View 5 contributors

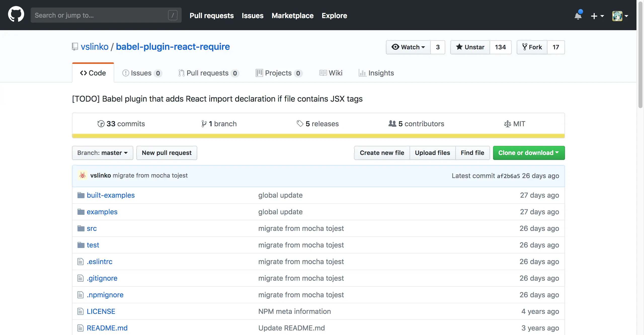[416, 124]
